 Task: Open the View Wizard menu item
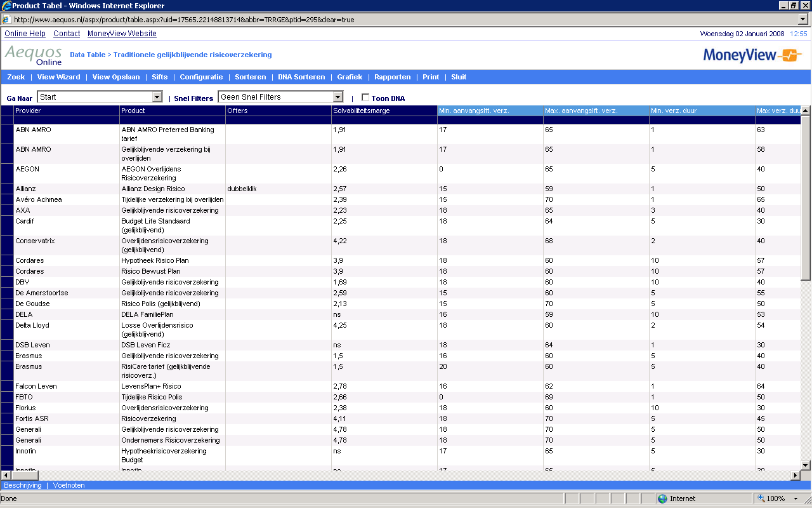(58, 77)
